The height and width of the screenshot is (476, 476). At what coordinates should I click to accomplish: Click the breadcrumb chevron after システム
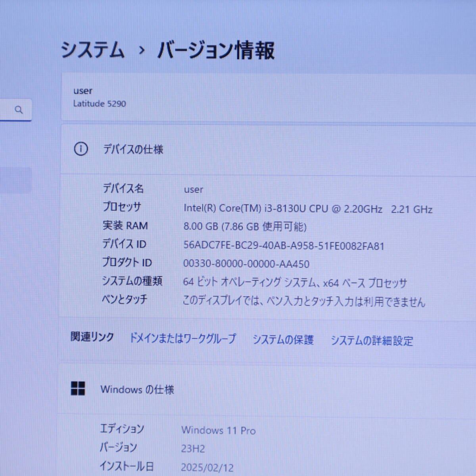[142, 51]
